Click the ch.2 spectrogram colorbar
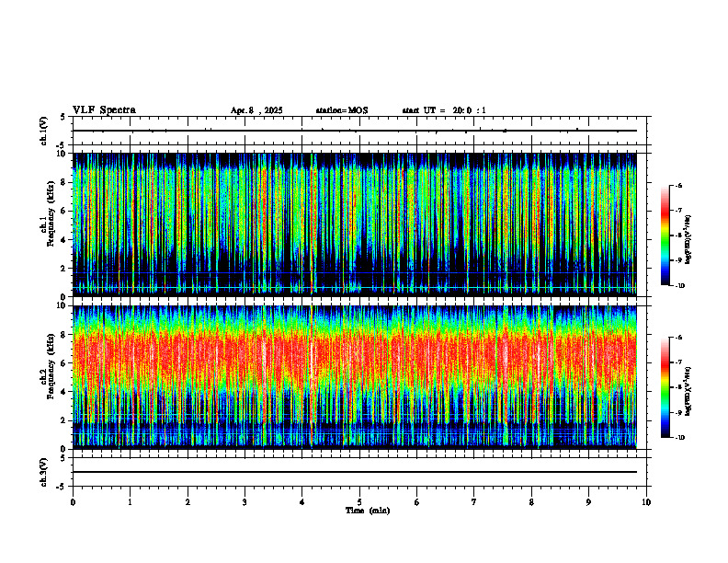This screenshot has height=563, width=728. tap(665, 387)
